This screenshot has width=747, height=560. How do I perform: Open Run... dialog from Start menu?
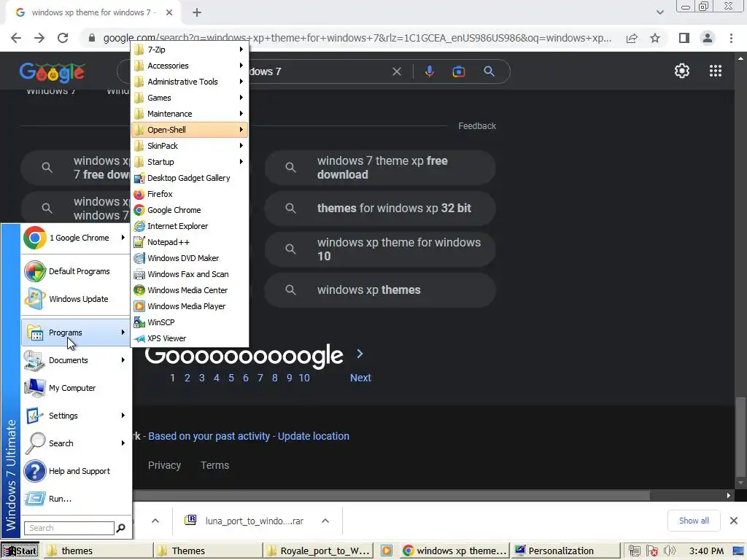pyautogui.click(x=76, y=499)
